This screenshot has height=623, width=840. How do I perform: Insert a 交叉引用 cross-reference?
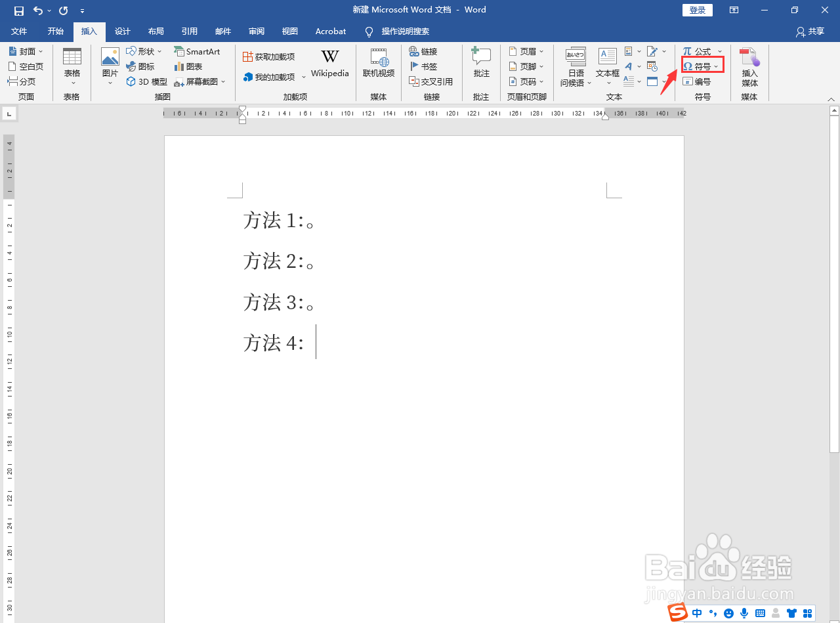[x=431, y=81]
